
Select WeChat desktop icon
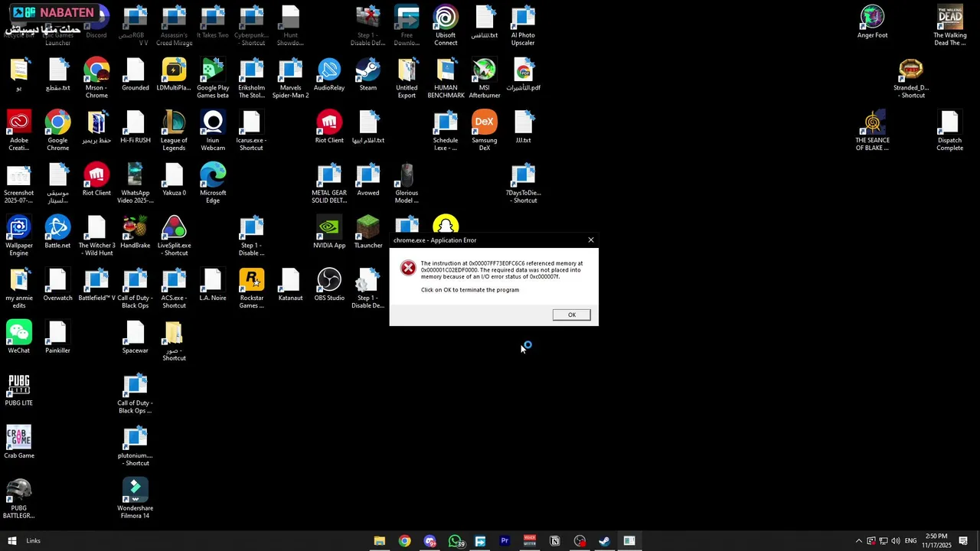pyautogui.click(x=19, y=337)
